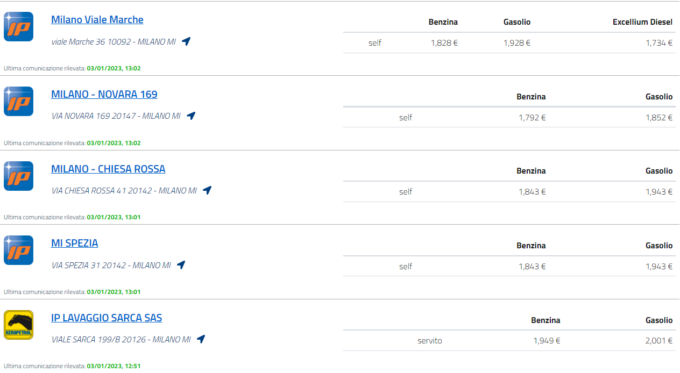Click the IP logo for MILANO - NOVARA 169
This screenshot has width=680, height=373.
click(19, 101)
